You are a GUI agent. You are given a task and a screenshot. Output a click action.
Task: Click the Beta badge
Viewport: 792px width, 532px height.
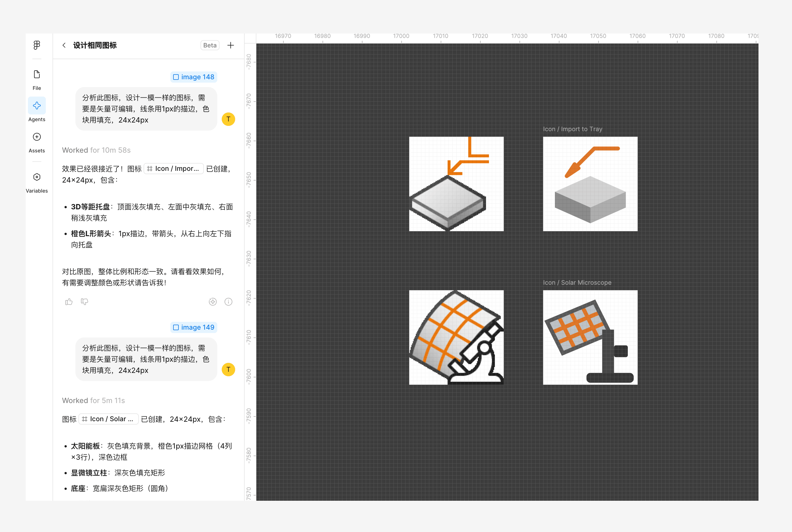coord(210,45)
